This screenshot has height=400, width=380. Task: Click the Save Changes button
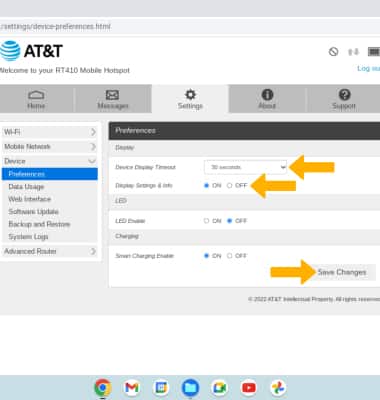pyautogui.click(x=342, y=272)
